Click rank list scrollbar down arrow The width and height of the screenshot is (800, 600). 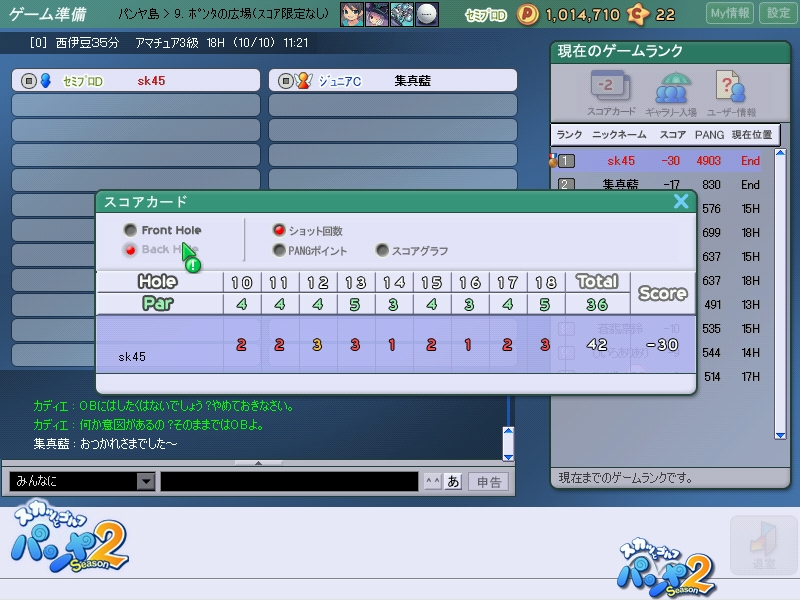coord(780,435)
